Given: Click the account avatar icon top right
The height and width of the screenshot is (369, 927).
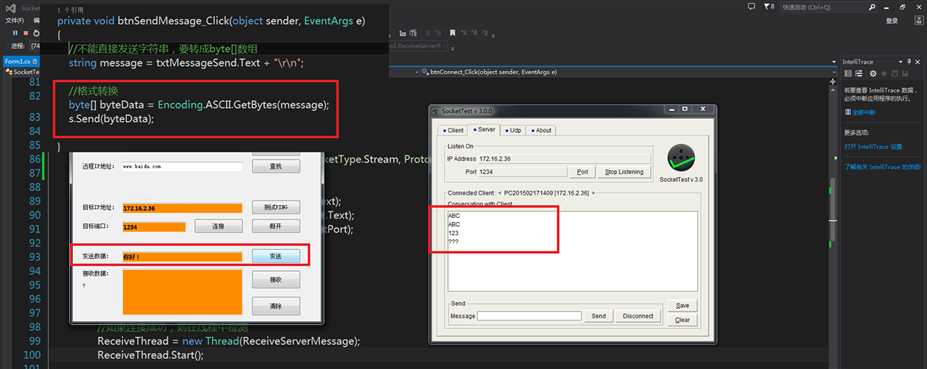Looking at the screenshot, I should click(918, 21).
